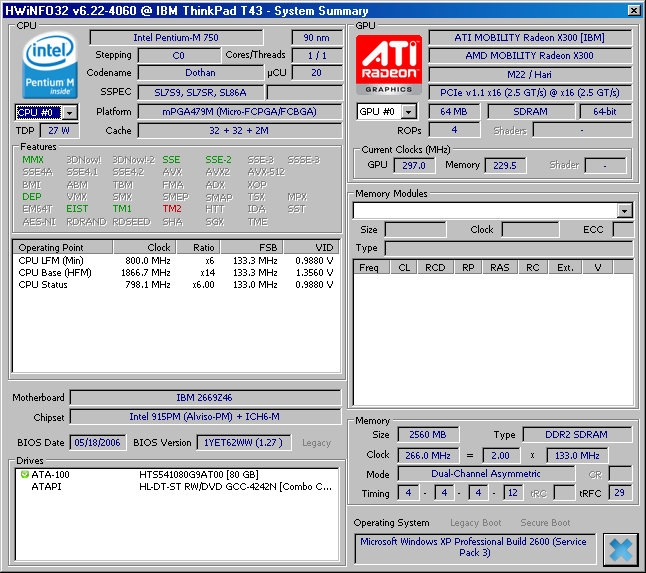Screen dimensions: 646x573
Task: Close the System Summary window
Action: click(x=634, y=10)
